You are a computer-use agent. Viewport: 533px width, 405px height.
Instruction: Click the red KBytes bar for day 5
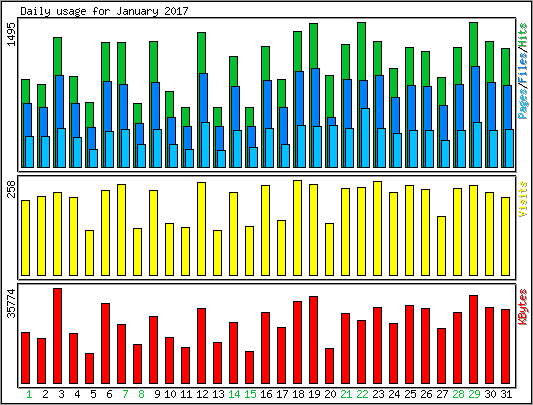click(89, 369)
